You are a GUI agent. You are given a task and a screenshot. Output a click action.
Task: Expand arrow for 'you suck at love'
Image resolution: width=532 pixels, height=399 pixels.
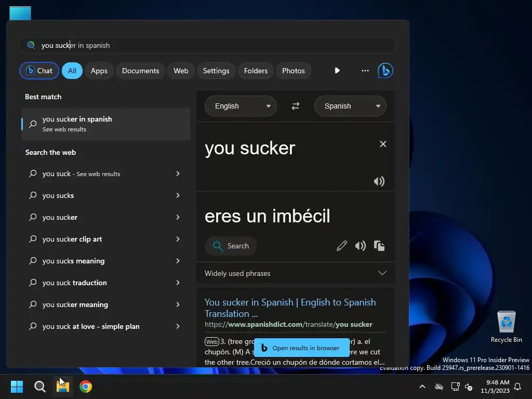click(178, 326)
